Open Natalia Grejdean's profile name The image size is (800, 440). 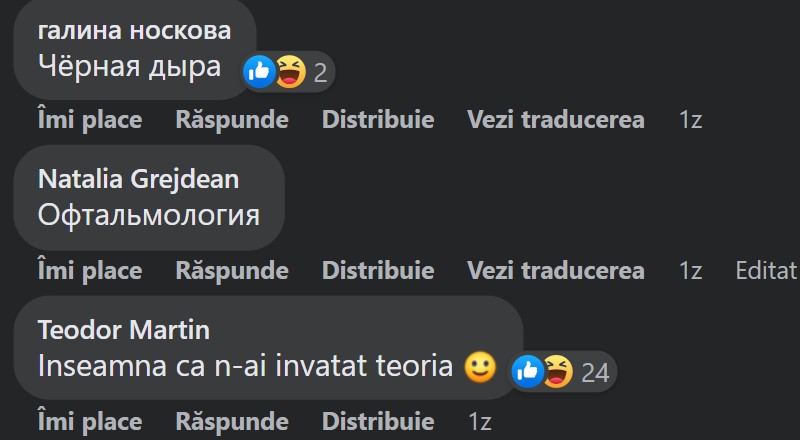click(x=138, y=180)
